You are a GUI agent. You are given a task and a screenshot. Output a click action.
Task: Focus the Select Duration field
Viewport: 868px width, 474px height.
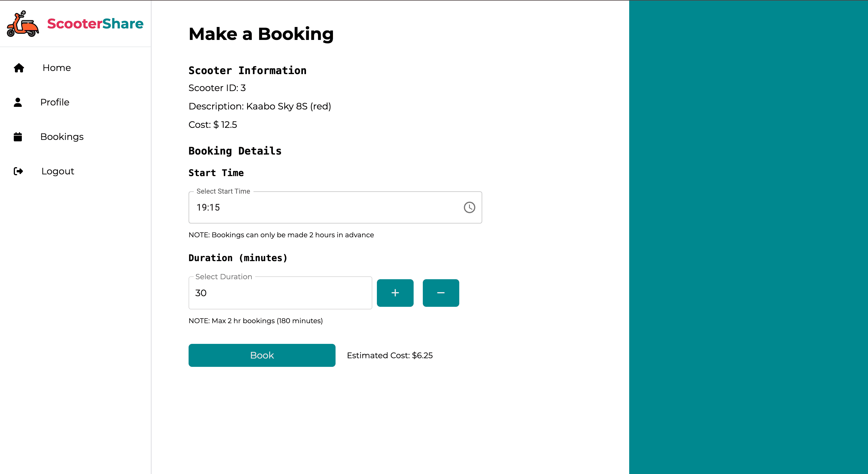280,293
